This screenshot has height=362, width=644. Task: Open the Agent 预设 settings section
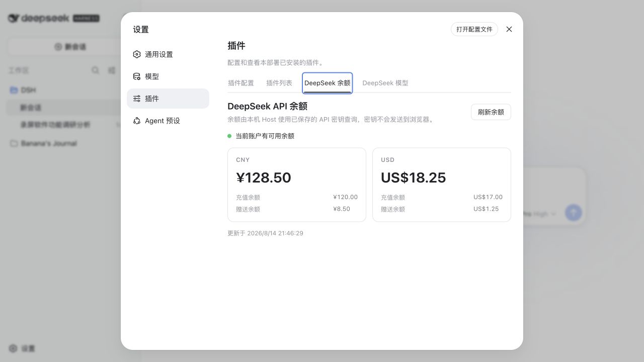(x=168, y=121)
